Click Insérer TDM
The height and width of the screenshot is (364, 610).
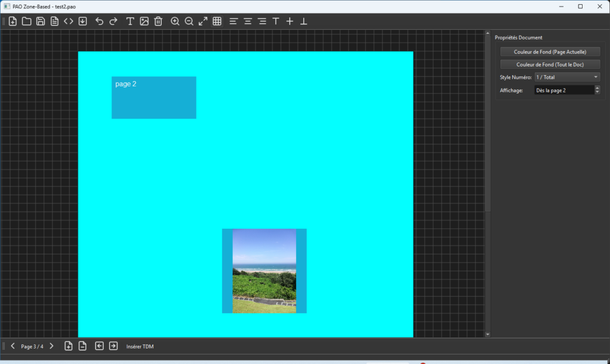[139, 346]
